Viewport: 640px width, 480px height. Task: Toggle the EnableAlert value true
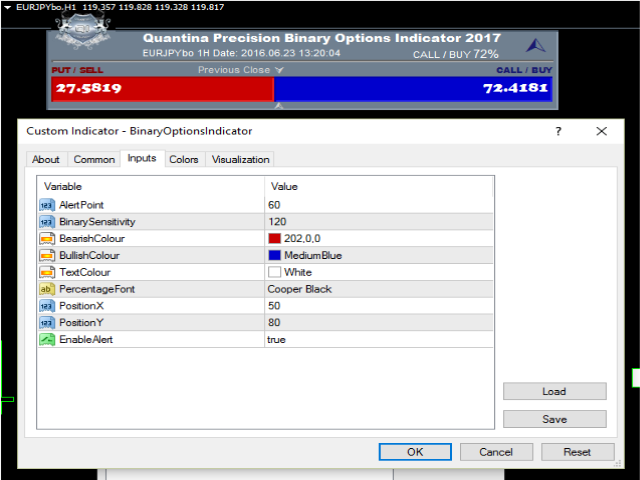379,339
